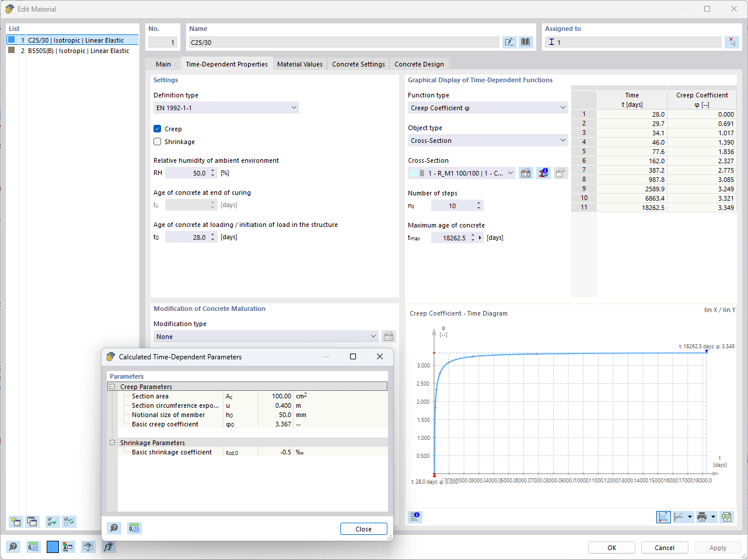Click the Name field containing C25/30

344,42
